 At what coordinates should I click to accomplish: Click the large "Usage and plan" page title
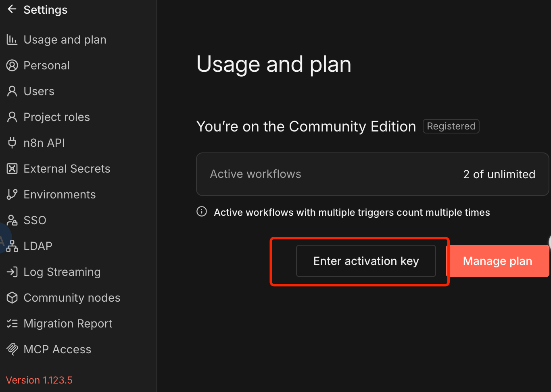(274, 65)
